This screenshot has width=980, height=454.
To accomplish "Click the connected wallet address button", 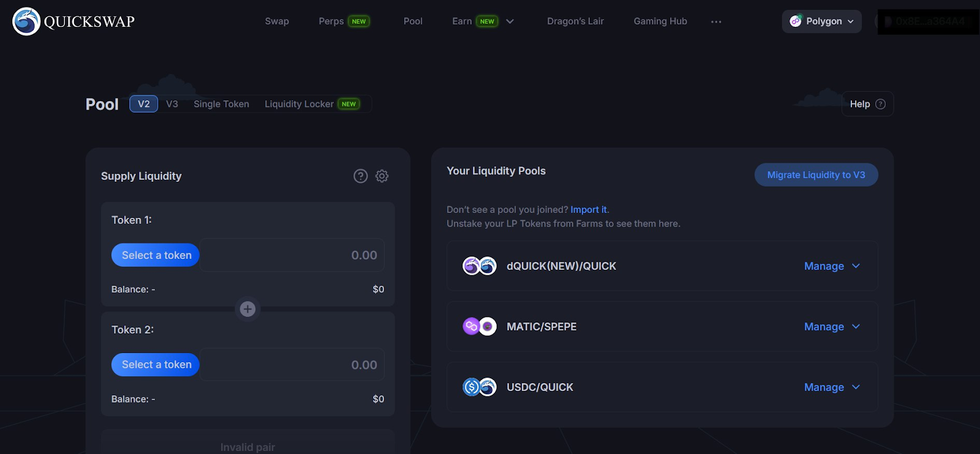I will [929, 21].
